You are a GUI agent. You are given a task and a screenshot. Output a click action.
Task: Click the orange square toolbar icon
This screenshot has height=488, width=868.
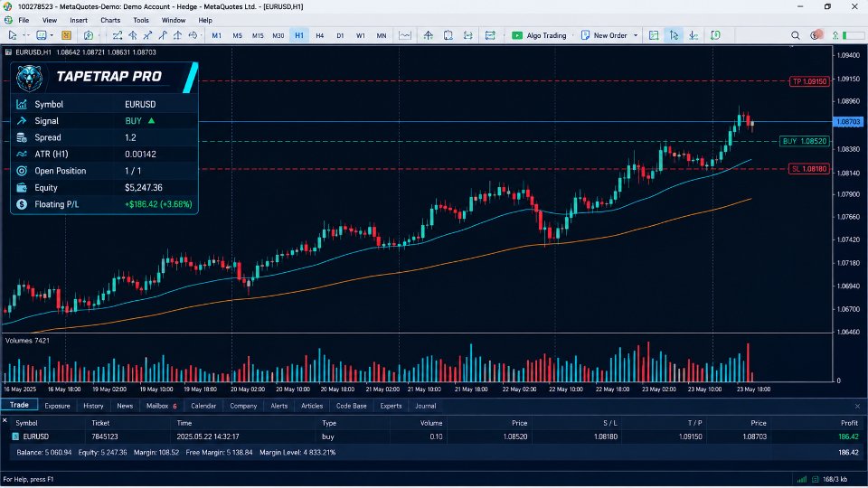(66, 35)
